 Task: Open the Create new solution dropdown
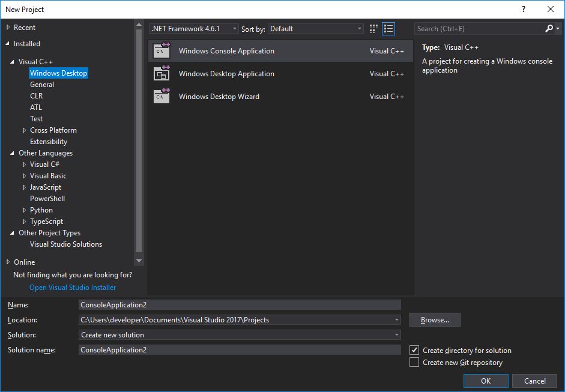tap(396, 334)
